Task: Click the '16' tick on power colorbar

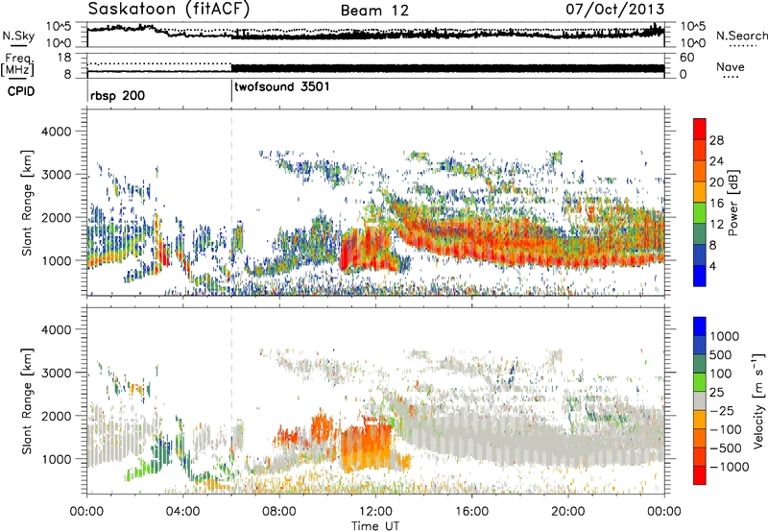Action: [716, 204]
